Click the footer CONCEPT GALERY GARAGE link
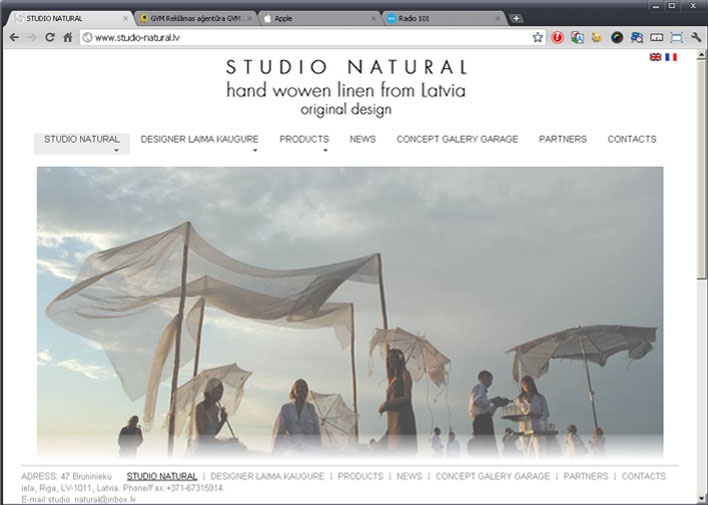Image resolution: width=708 pixels, height=505 pixels. (x=493, y=477)
